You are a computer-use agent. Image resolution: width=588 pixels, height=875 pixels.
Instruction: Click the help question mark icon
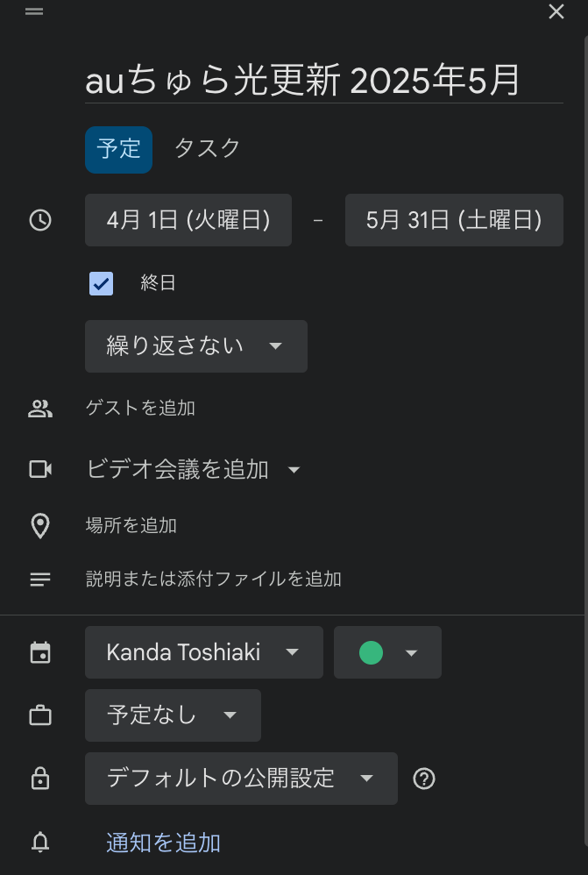(x=424, y=779)
